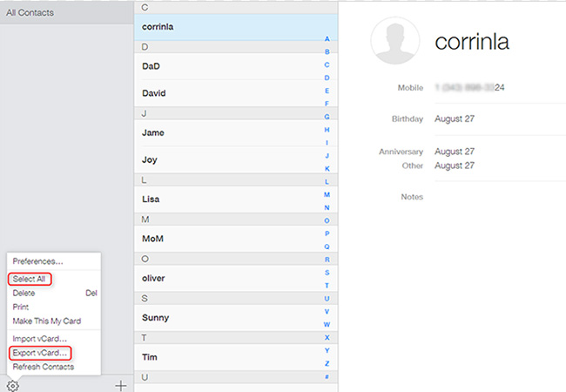Choose Select All from the menu
Viewport: 566px width, 392px height.
click(29, 279)
